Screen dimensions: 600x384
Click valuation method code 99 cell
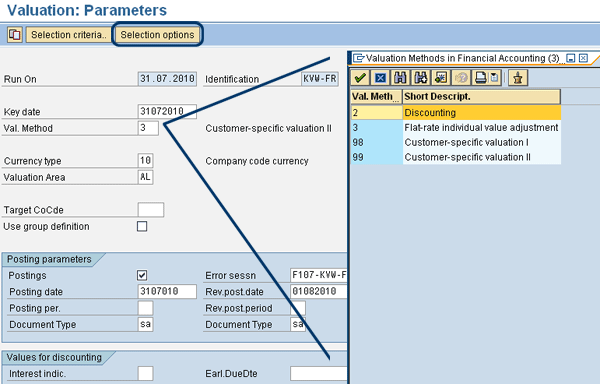(377, 157)
